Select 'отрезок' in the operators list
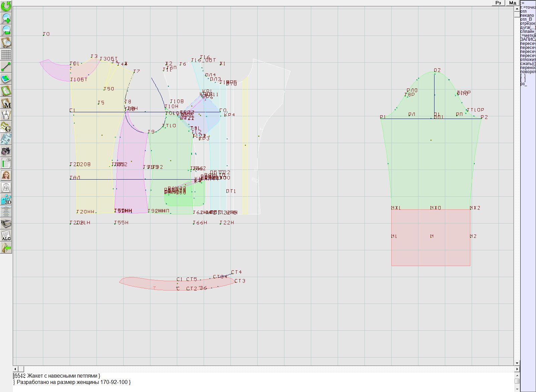 tap(528, 23)
